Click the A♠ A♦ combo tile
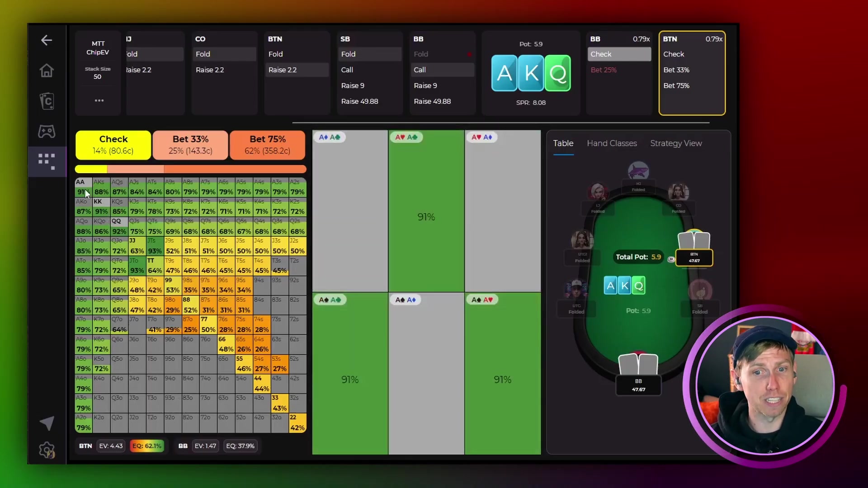This screenshot has height=488, width=868. pos(426,374)
